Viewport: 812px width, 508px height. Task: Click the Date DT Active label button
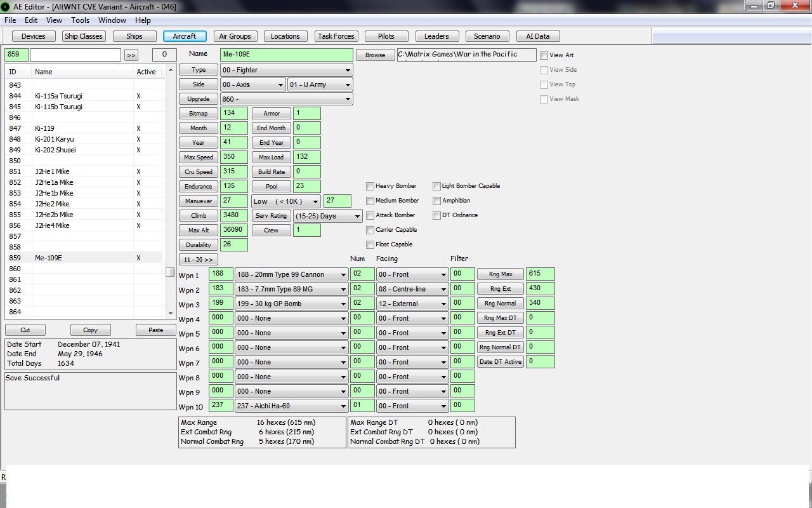pyautogui.click(x=500, y=361)
